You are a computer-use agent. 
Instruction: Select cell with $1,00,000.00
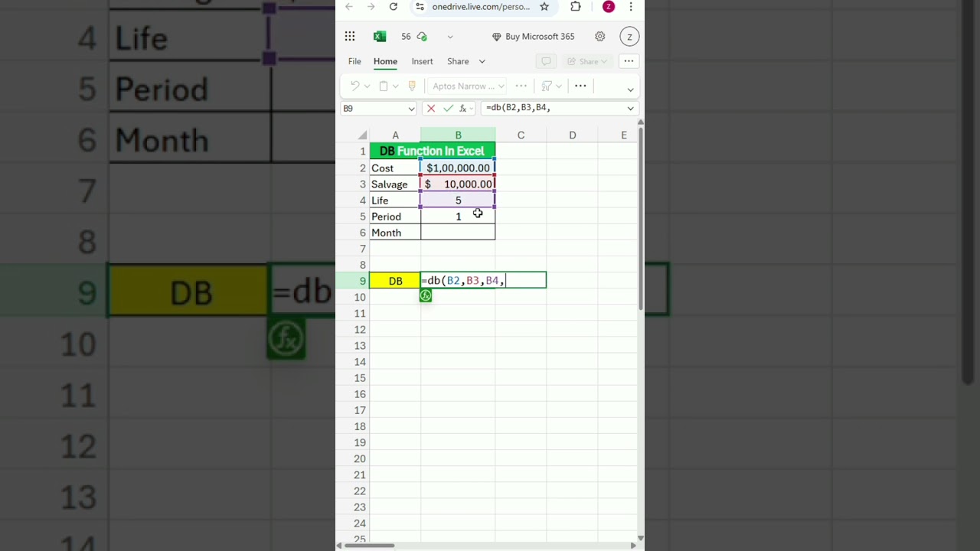click(458, 168)
